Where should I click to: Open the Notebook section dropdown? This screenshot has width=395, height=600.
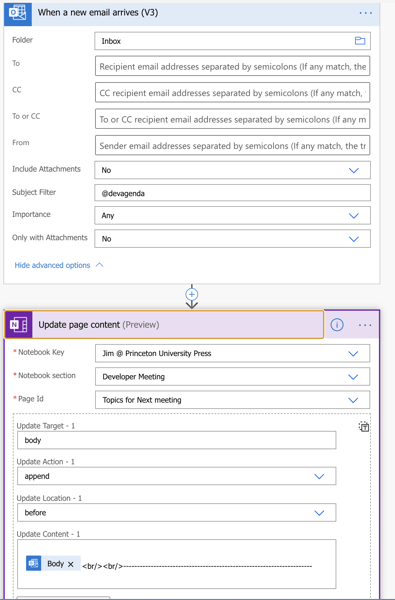[353, 377]
